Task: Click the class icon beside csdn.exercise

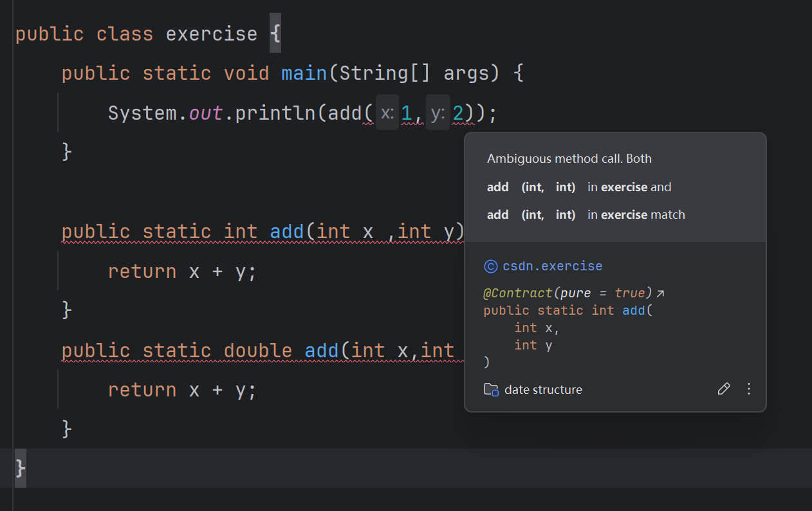Action: [x=490, y=266]
